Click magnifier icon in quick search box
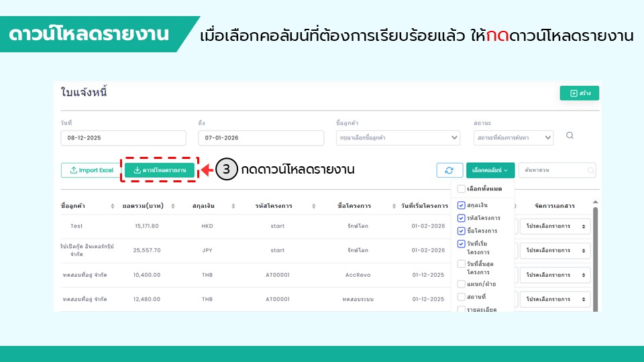Image resolution: width=644 pixels, height=362 pixels. coord(591,170)
